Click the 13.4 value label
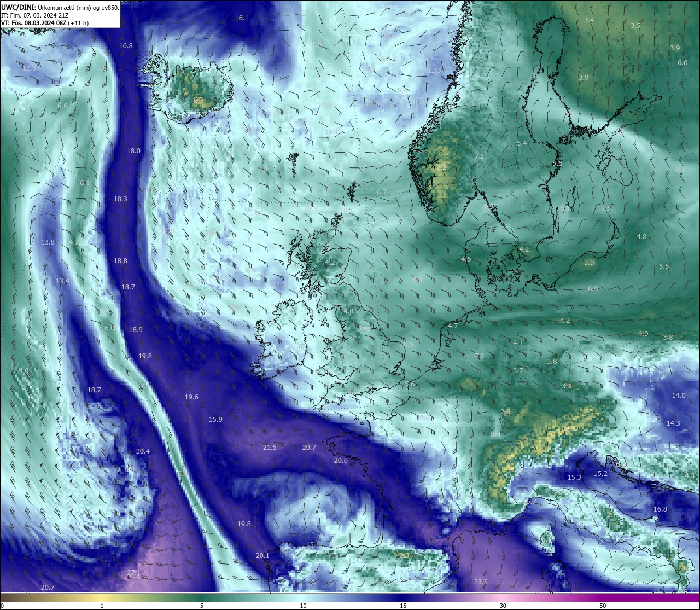The image size is (700, 610). click(x=62, y=281)
